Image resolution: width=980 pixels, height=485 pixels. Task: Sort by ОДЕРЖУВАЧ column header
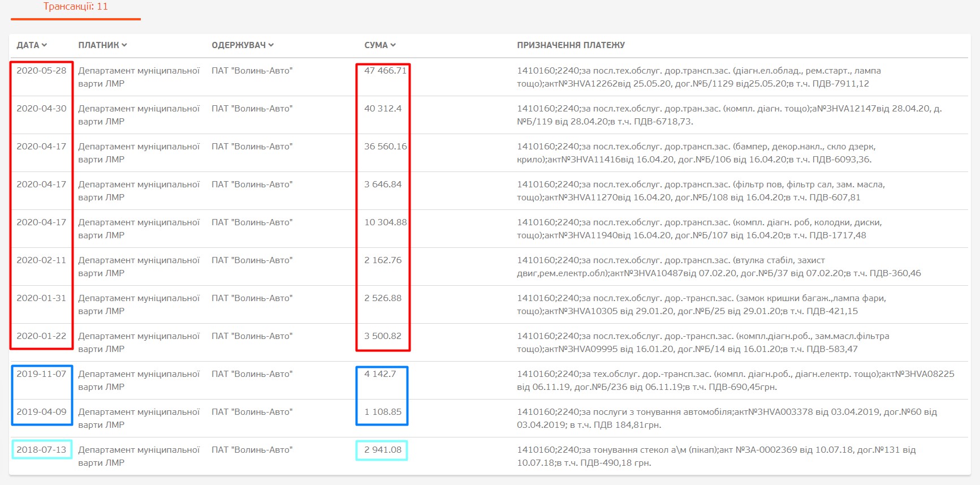tap(242, 45)
